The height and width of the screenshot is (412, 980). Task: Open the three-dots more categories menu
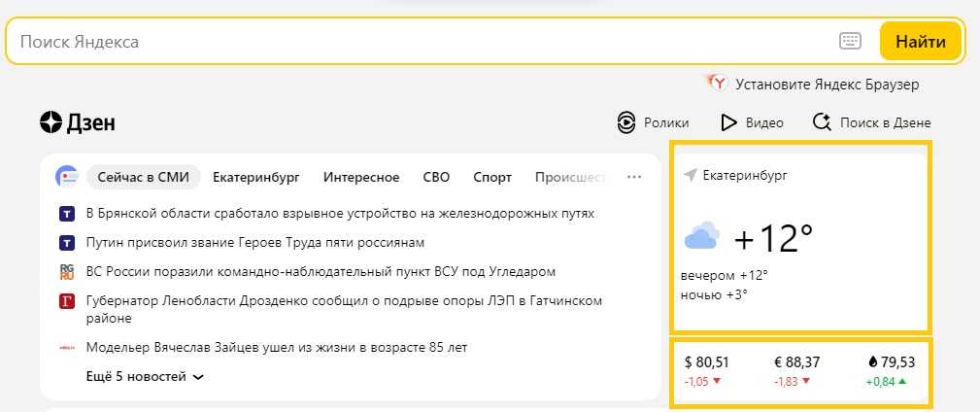click(x=634, y=177)
